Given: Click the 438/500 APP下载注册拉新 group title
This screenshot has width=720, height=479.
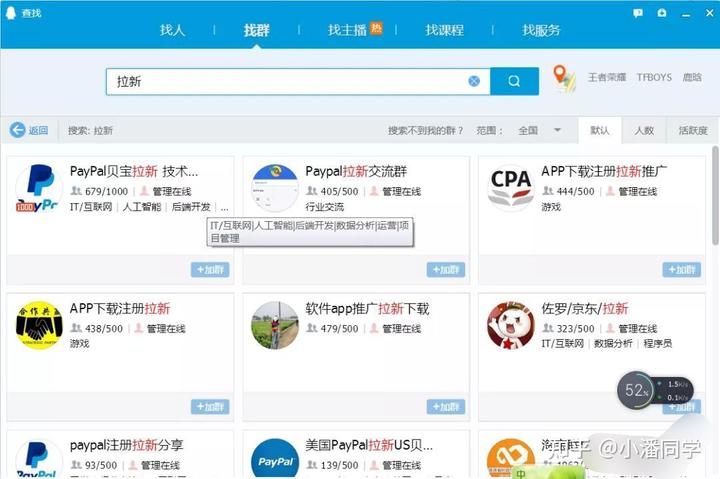Looking at the screenshot, I should click(x=120, y=309).
